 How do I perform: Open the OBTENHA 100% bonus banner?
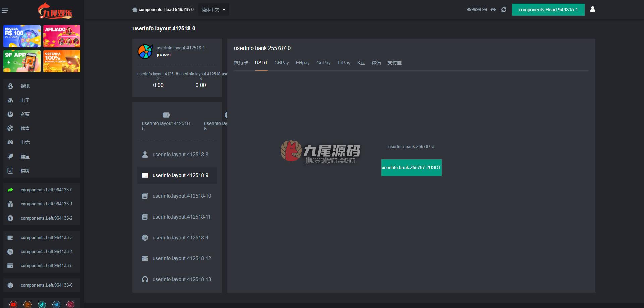pyautogui.click(x=62, y=61)
